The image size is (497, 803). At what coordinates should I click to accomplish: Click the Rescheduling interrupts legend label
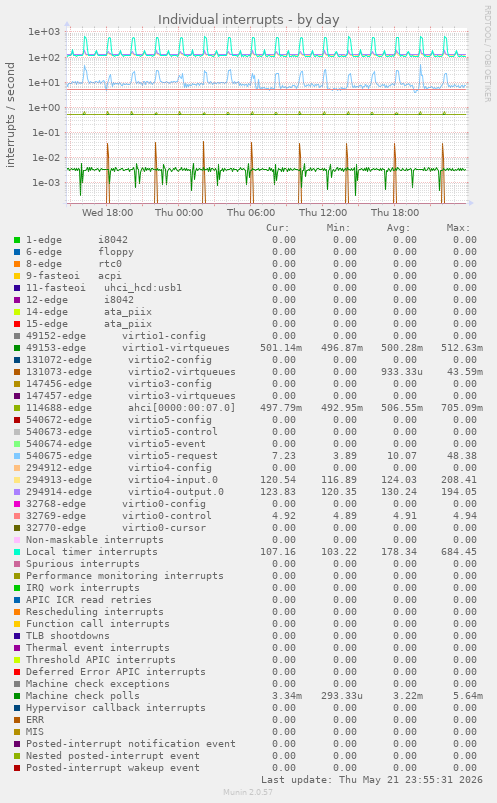coord(95,612)
